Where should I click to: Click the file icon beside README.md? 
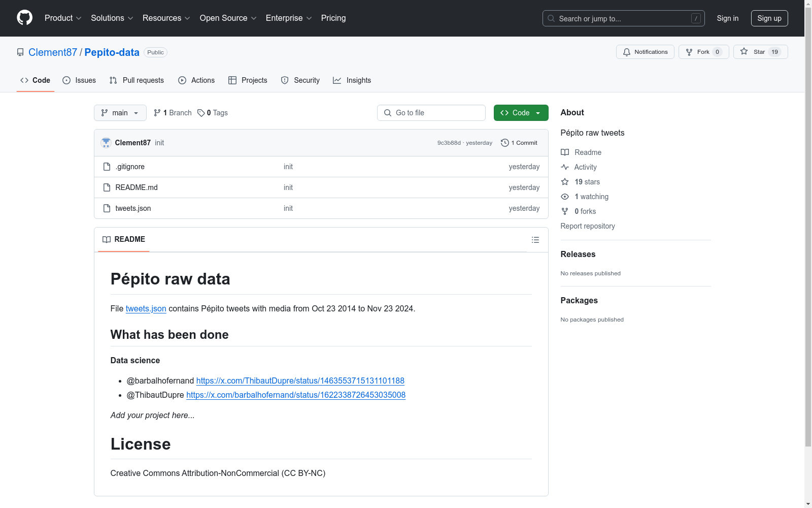(107, 187)
